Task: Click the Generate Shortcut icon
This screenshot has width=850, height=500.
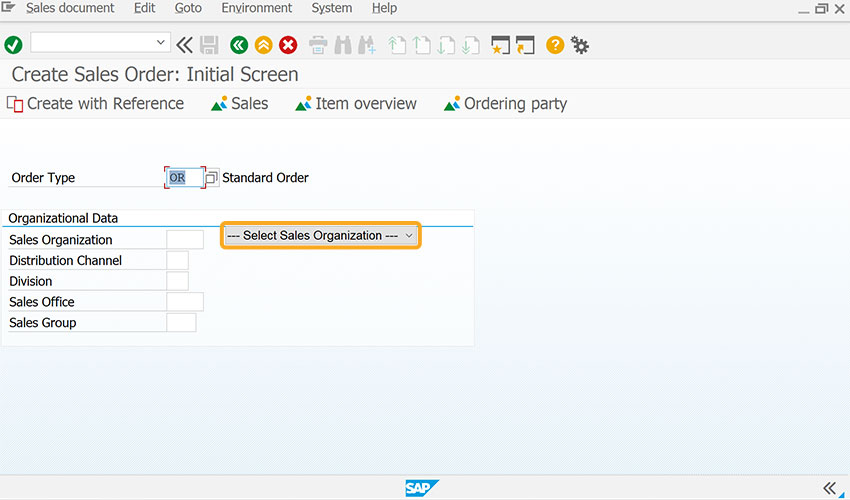Action: [525, 45]
